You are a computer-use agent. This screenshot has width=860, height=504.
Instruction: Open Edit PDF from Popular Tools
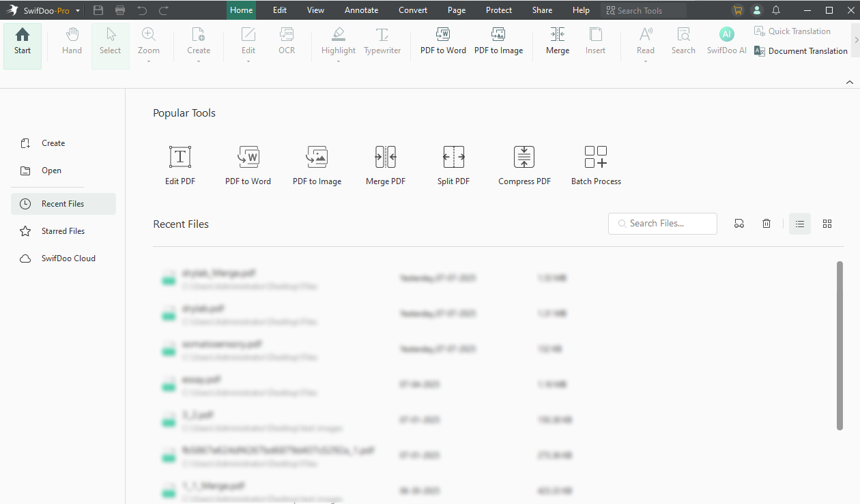180,165
